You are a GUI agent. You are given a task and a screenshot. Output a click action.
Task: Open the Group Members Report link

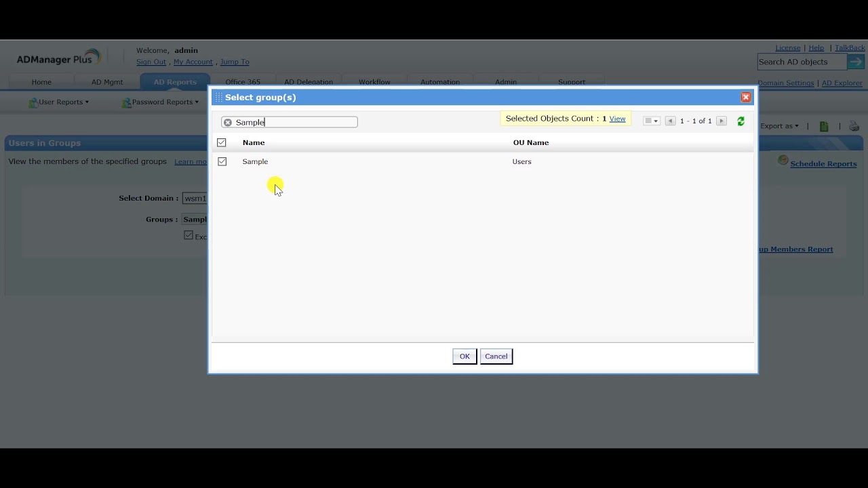pyautogui.click(x=796, y=249)
